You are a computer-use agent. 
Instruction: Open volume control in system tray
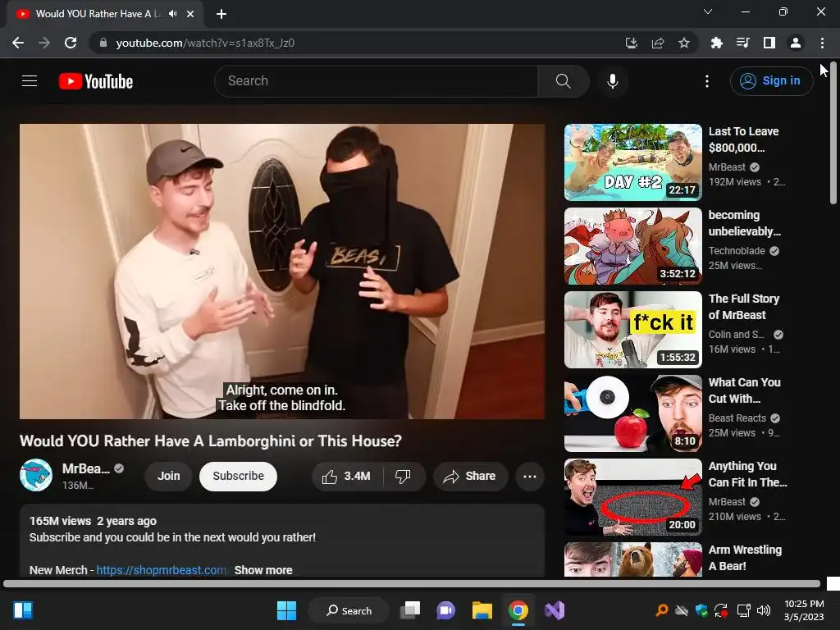click(764, 610)
